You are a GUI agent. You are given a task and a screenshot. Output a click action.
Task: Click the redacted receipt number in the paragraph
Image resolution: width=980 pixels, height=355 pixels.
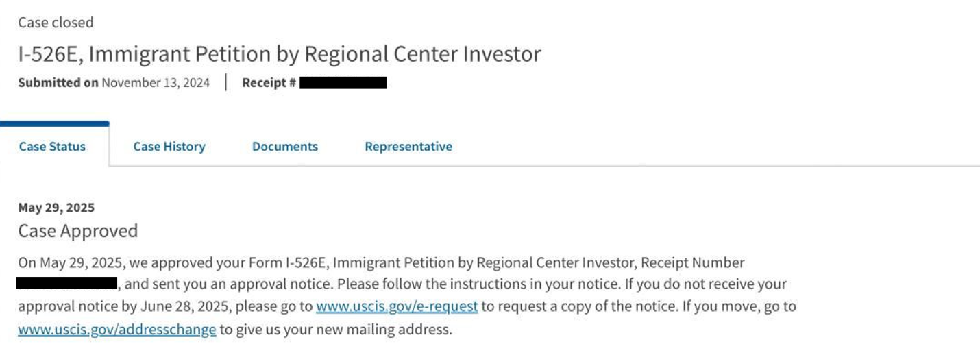tap(67, 284)
